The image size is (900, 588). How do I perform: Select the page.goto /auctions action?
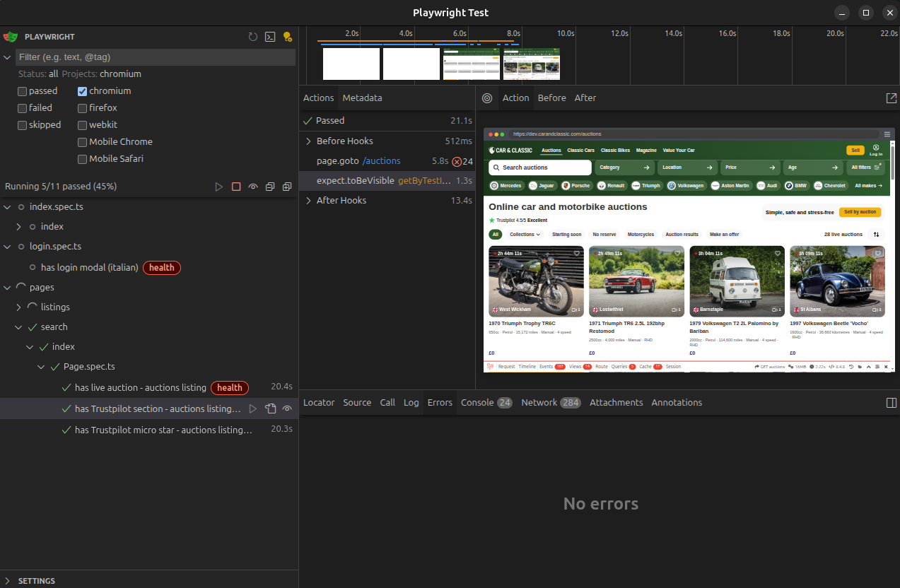tap(358, 161)
